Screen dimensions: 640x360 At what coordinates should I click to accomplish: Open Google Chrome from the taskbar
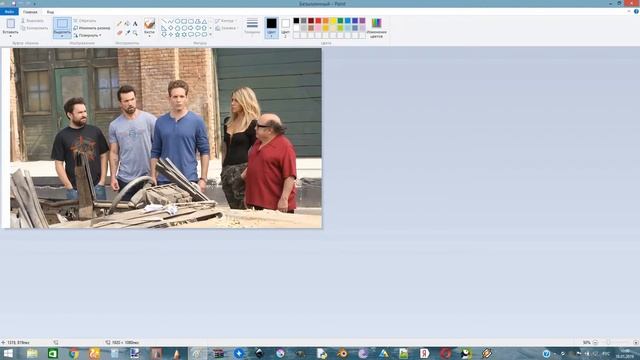pyautogui.click(x=74, y=353)
